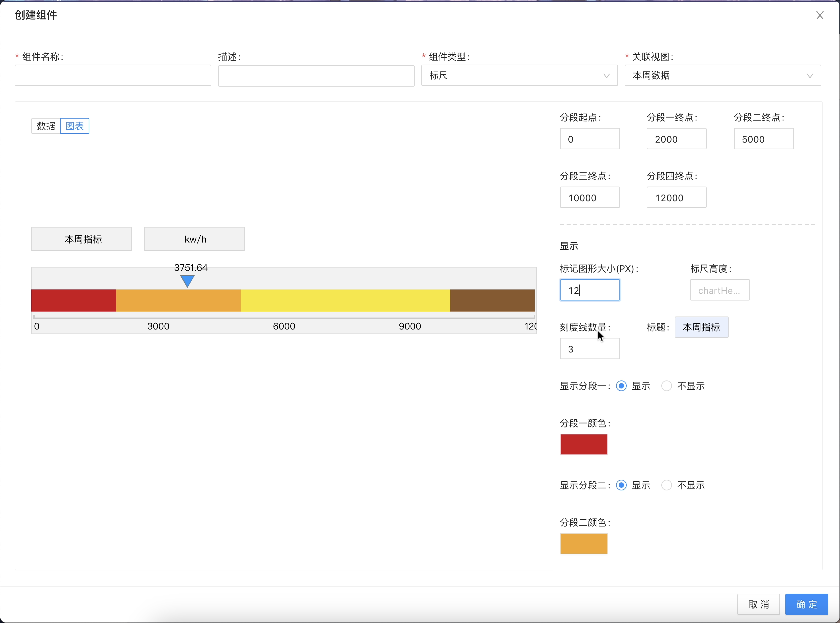Click the 标尺高度 input field

(x=720, y=290)
